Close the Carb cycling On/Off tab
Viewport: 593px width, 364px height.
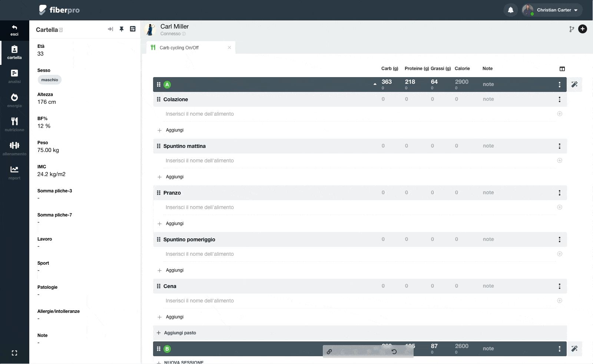coord(229,47)
